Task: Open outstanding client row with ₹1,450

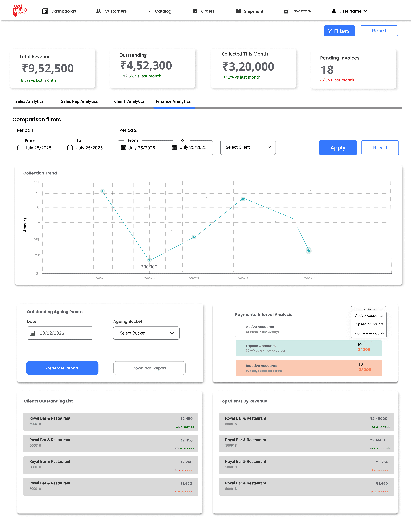Action: [x=111, y=487]
